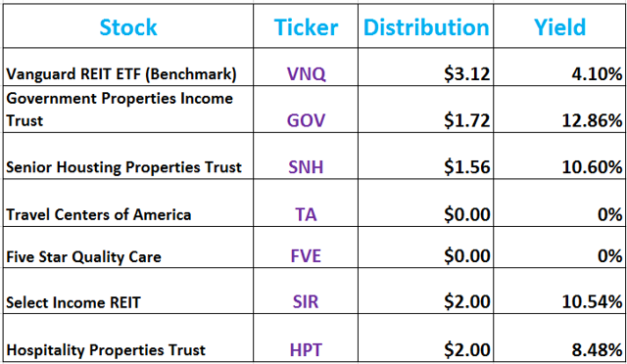
Task: Click the VNQ ticker cell
Action: pos(306,67)
